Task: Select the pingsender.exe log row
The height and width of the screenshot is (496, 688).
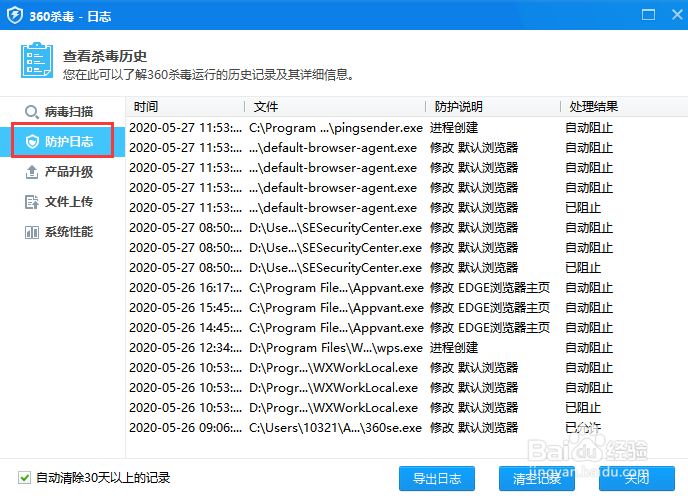Action: (x=407, y=128)
